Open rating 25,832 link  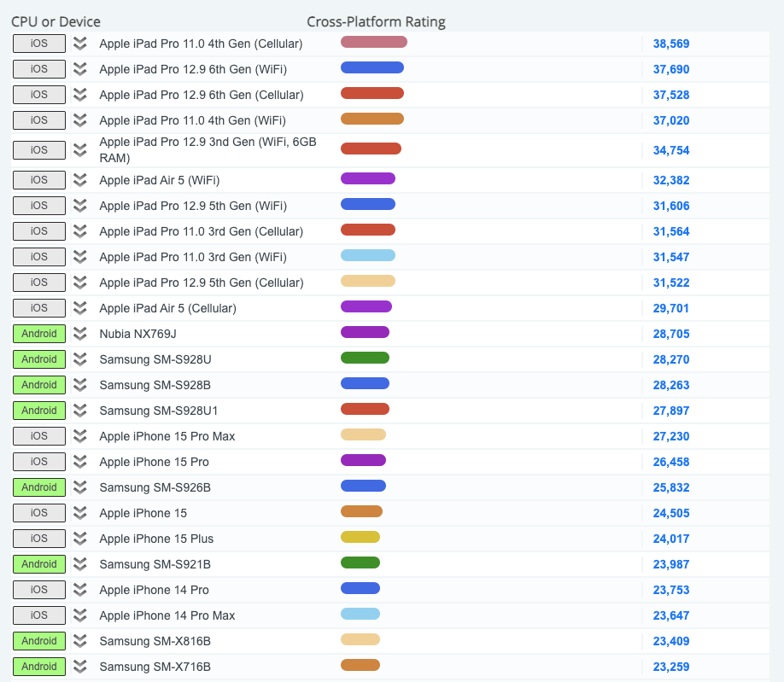click(x=671, y=487)
